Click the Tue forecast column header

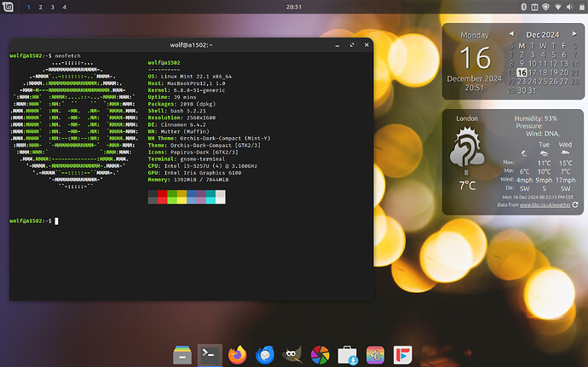(544, 145)
